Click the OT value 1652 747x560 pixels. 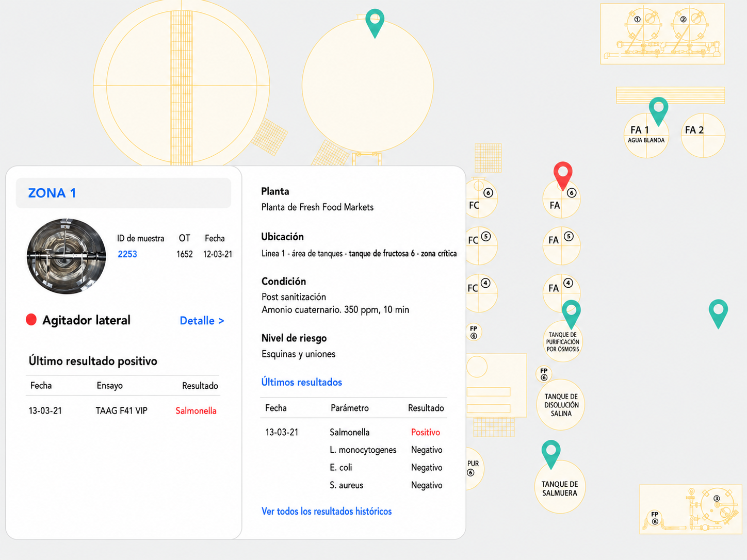185,254
